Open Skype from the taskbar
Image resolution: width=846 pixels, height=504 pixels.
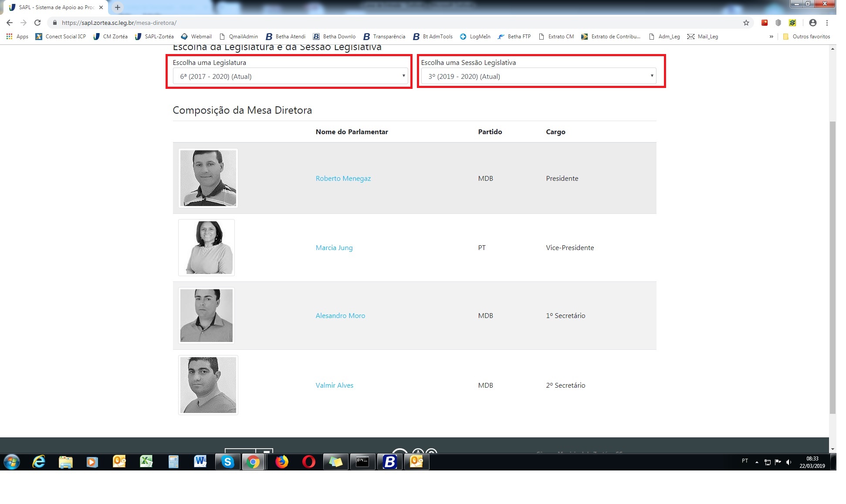(x=227, y=462)
